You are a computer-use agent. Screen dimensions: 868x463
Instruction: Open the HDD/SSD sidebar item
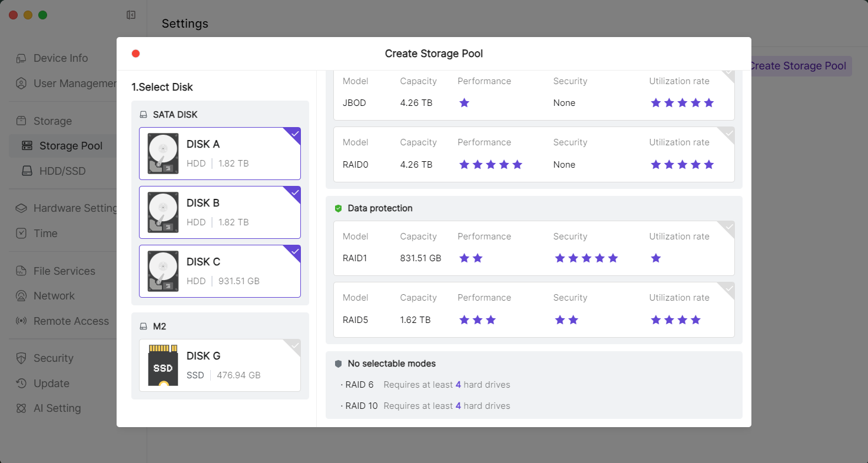pos(62,171)
